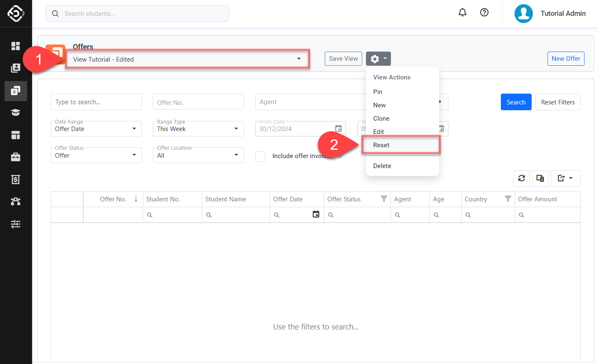Enable Include offer invoices checkbox
This screenshot has width=597, height=364.
pos(260,156)
